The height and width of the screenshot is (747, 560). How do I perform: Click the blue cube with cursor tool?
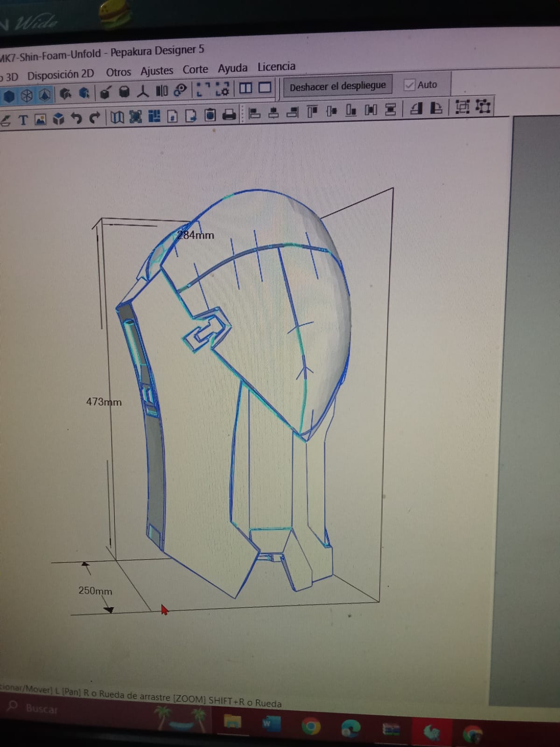click(x=84, y=93)
